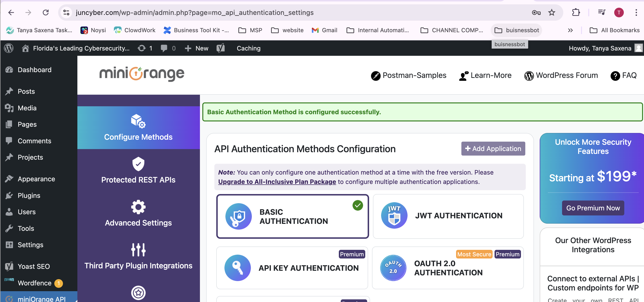
Task: Open Settings sidebar menu item
Action: click(x=31, y=245)
